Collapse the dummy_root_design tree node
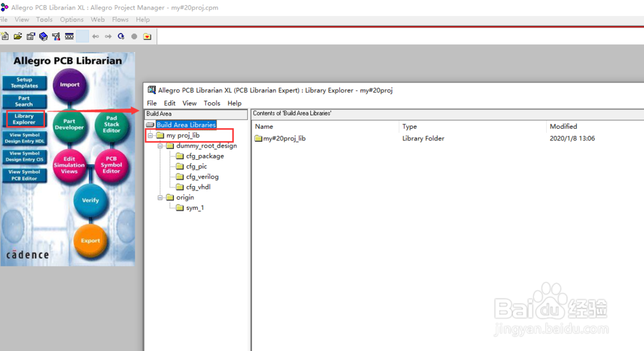 point(160,146)
